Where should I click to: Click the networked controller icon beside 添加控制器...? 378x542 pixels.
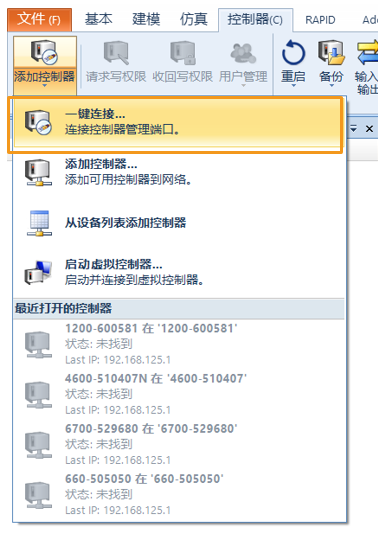38,172
